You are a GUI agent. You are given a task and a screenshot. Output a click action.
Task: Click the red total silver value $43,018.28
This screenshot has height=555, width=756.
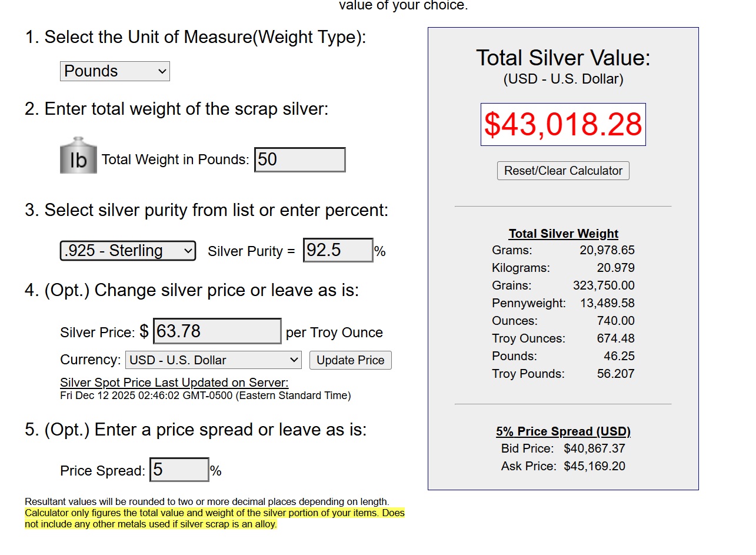563,125
